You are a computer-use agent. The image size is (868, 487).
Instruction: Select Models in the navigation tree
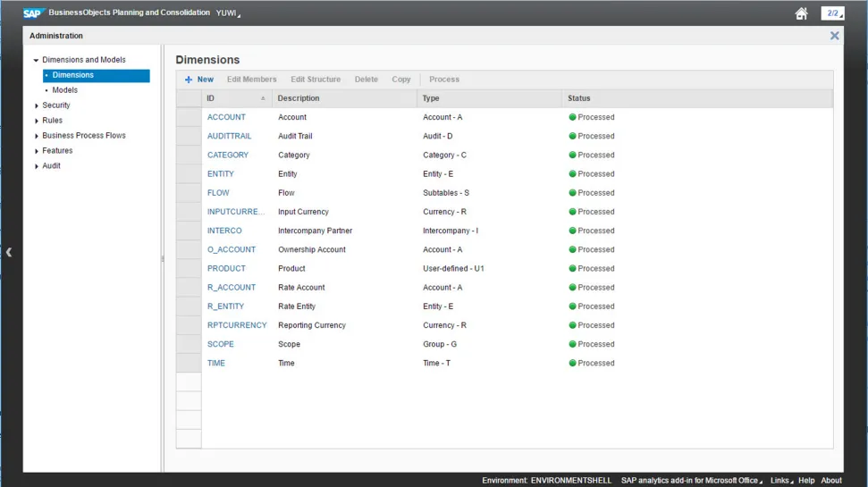[64, 90]
